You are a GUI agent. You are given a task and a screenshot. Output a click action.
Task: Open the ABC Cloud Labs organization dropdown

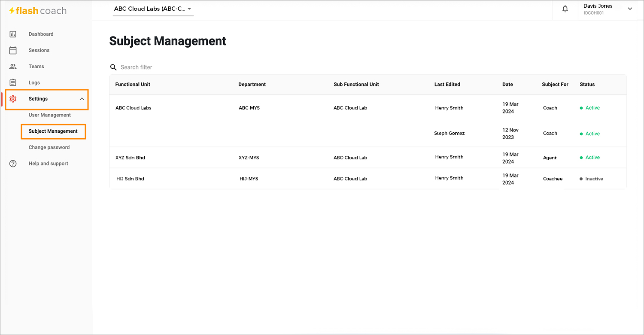coord(153,9)
